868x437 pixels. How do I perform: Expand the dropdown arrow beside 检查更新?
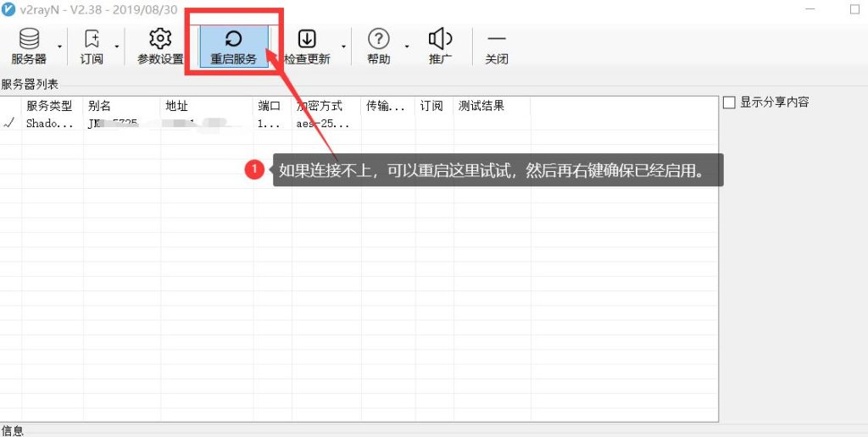344,47
